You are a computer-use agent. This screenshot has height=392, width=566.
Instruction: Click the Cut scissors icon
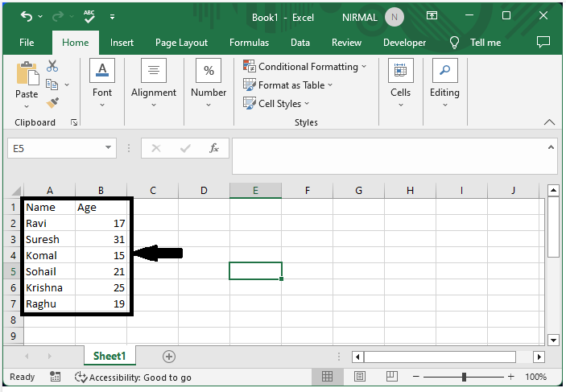coord(52,67)
